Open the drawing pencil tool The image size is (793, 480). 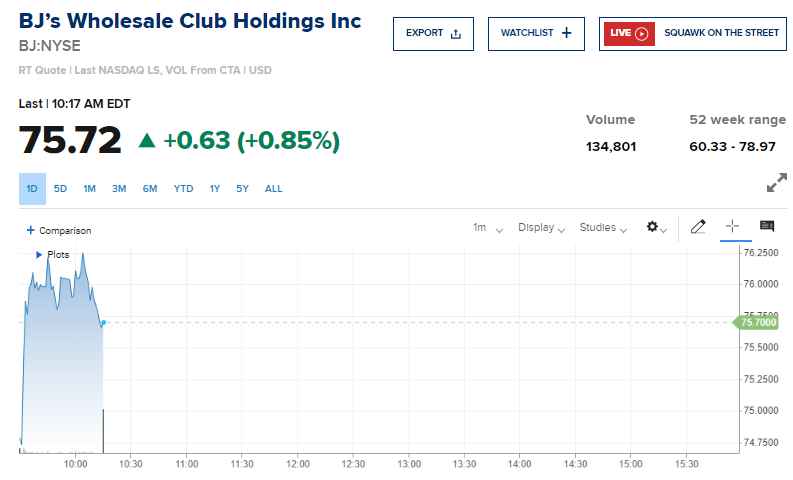(698, 227)
